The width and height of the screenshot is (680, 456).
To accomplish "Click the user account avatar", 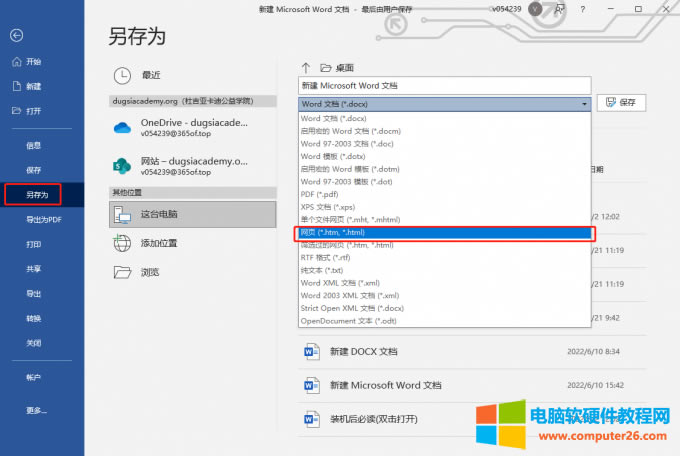I will click(535, 9).
